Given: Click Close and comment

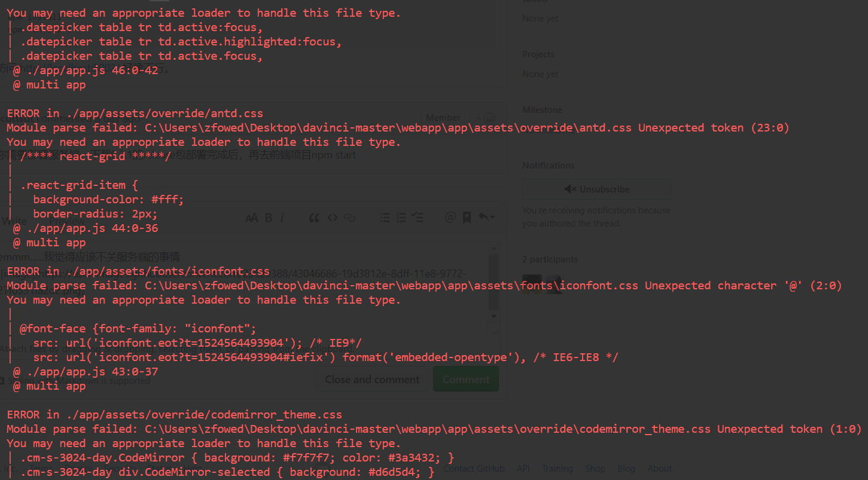Looking at the screenshot, I should 371,379.
